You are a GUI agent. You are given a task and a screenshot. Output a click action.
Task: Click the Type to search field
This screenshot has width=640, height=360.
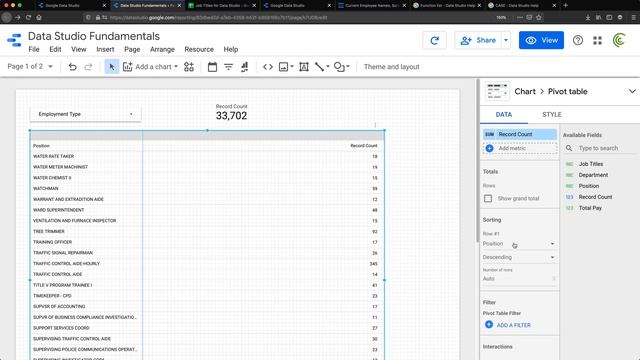(607, 148)
